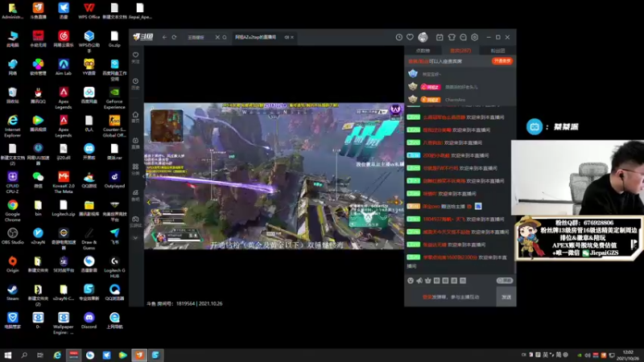This screenshot has height=362, width=644.
Task: Open Google Chrome desktop shortcut
Action: click(x=12, y=210)
